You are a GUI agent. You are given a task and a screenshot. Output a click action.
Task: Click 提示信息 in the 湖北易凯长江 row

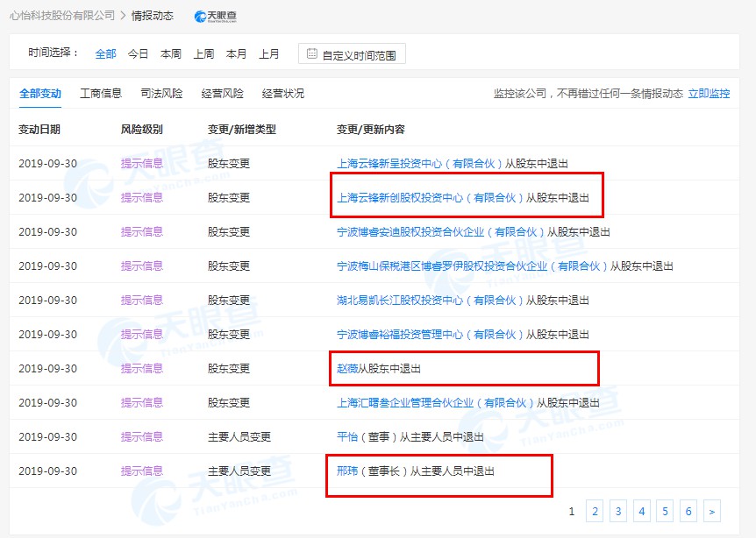142,301
